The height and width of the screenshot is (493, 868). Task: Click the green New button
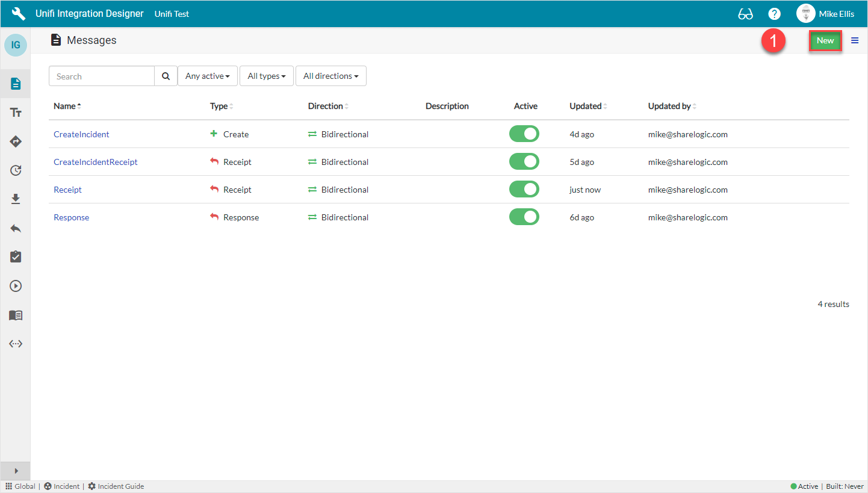pyautogui.click(x=825, y=40)
